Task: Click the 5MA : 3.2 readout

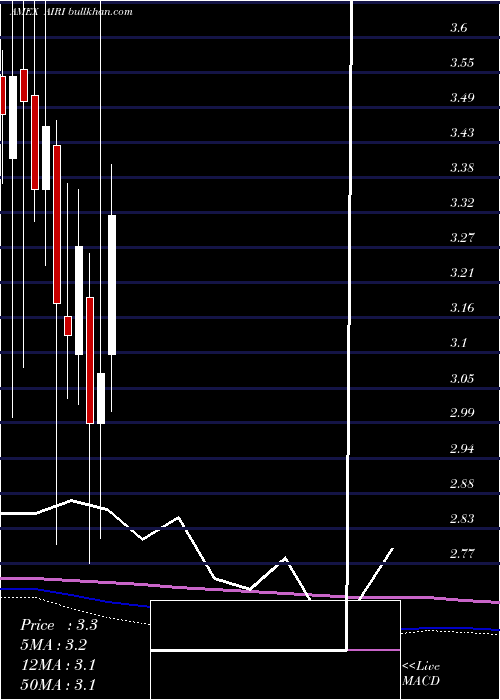Action: tap(54, 645)
